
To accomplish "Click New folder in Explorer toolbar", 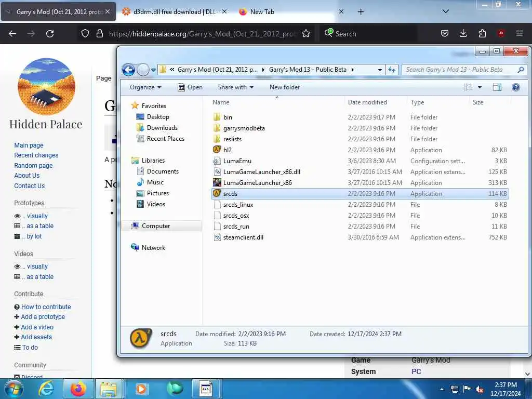I will (285, 87).
